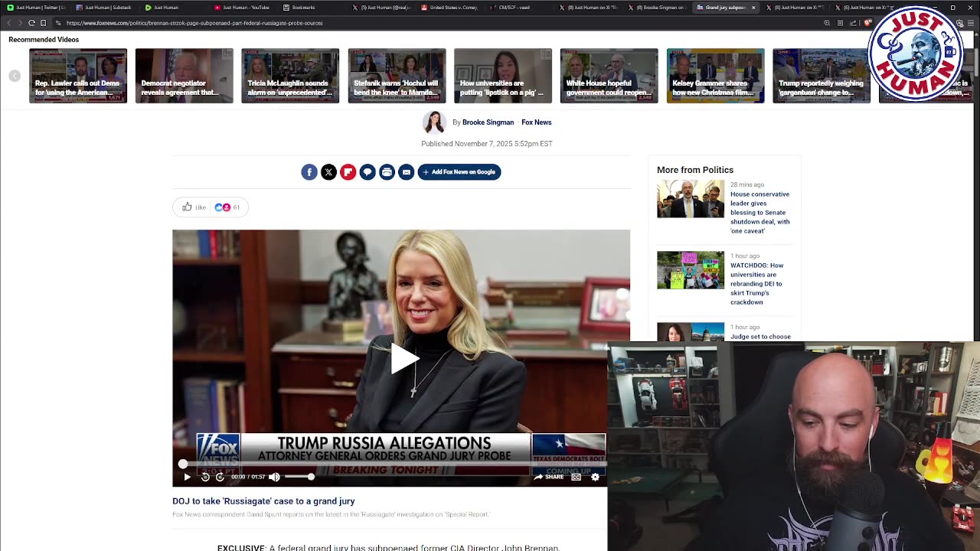
Task: Open video settings gear
Action: click(595, 477)
